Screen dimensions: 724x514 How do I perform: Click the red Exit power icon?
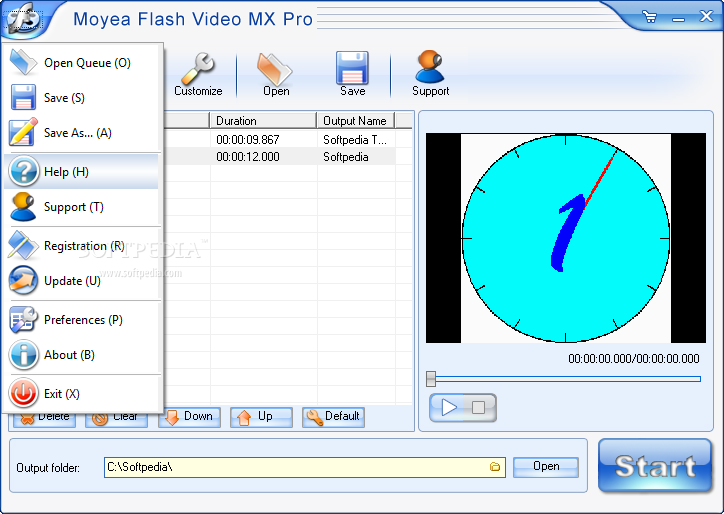pos(23,393)
